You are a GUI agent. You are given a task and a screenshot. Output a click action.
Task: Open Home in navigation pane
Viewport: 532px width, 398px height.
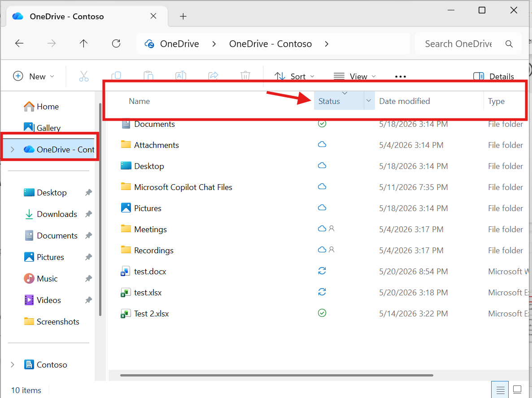point(41,107)
